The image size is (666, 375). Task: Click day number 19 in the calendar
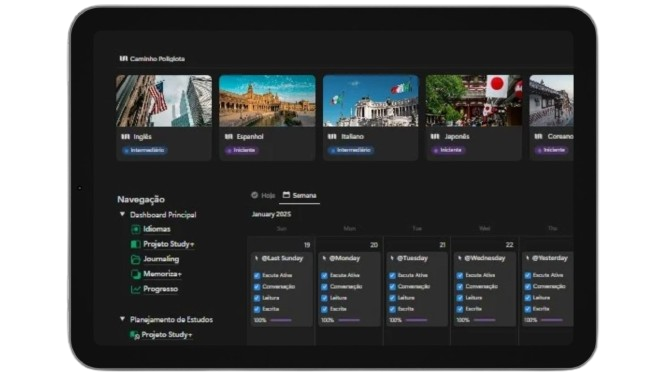coord(307,245)
